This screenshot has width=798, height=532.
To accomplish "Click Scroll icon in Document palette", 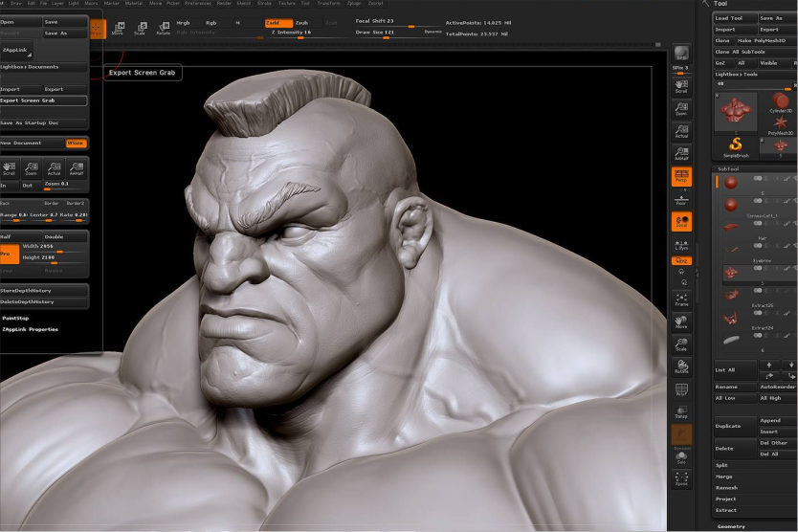I will pos(9,168).
